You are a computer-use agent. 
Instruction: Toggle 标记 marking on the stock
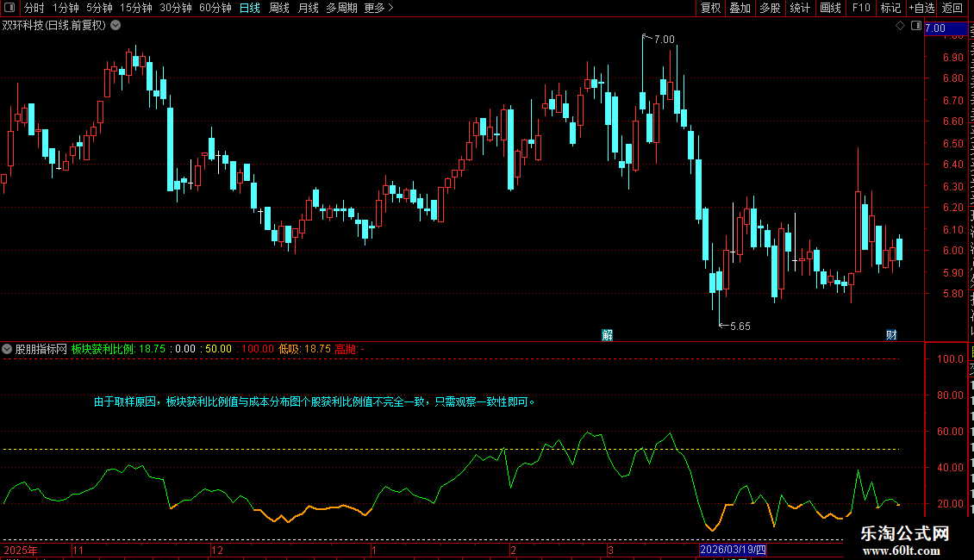[890, 8]
